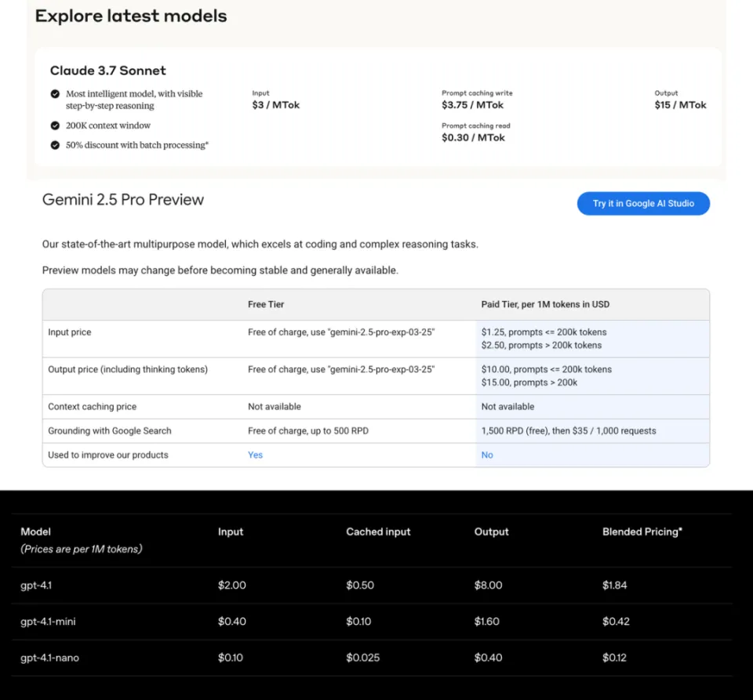Select the $0.30 / MTok prompt caching read price
The image size is (753, 700).
pyautogui.click(x=473, y=138)
